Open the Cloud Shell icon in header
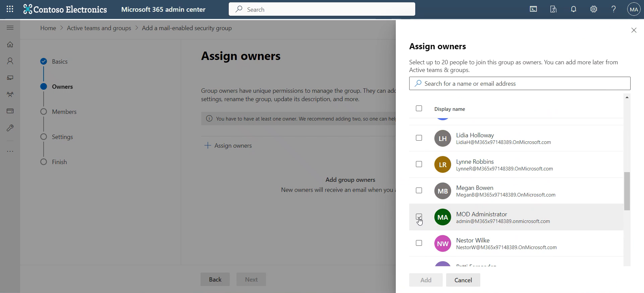The width and height of the screenshot is (644, 293). [533, 9]
